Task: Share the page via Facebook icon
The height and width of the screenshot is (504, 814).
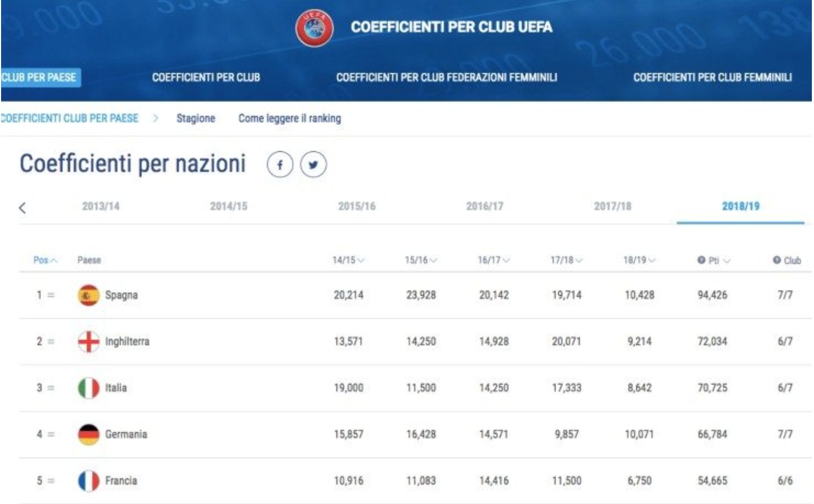Action: pyautogui.click(x=280, y=165)
